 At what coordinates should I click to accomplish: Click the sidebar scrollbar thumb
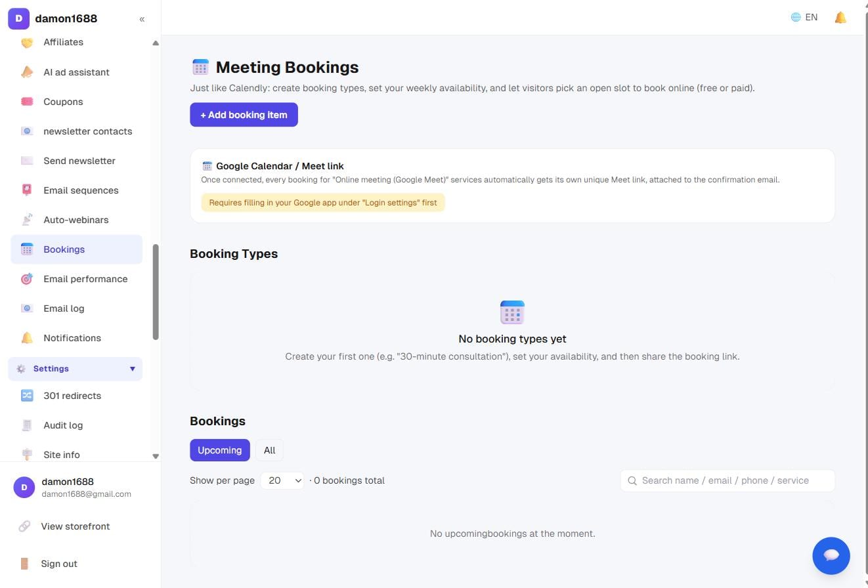156,292
